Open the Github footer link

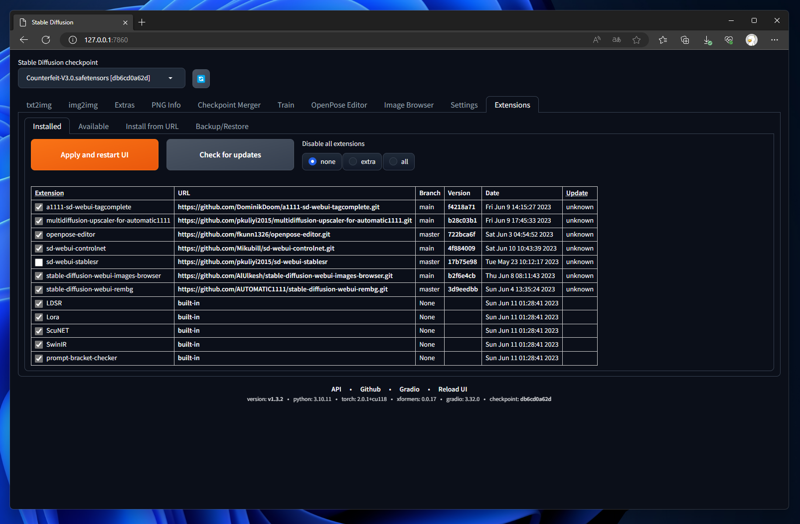[370, 389]
